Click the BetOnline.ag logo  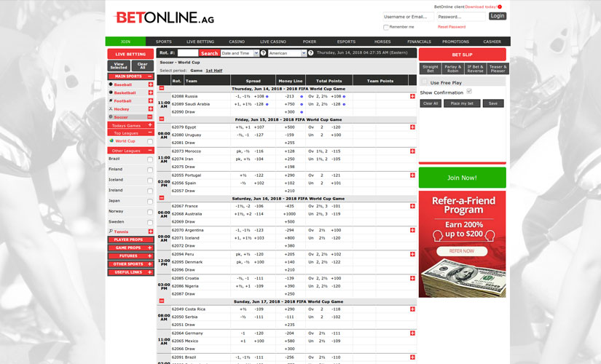point(164,17)
